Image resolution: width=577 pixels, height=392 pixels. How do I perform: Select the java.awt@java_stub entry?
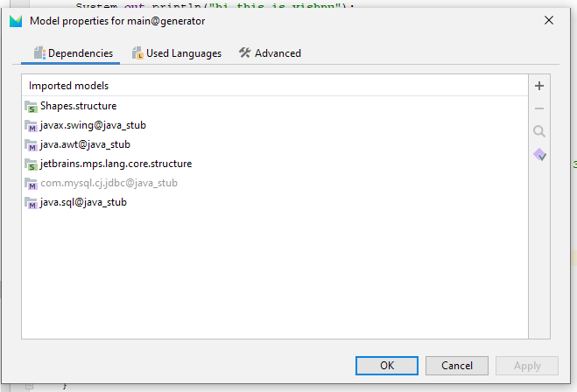pos(85,144)
